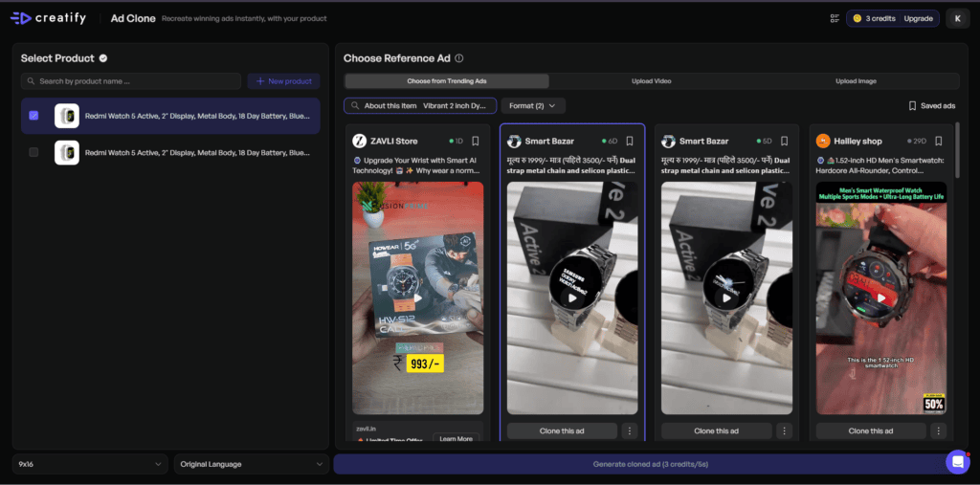This screenshot has height=485, width=980.
Task: Uncheck the selected Redmi Watch 5 product
Action: pos(33,116)
